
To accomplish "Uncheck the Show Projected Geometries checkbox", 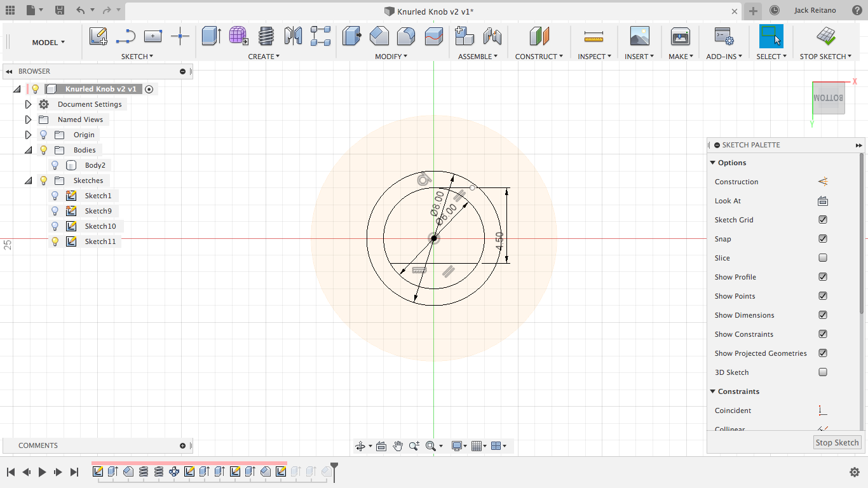I will [823, 353].
